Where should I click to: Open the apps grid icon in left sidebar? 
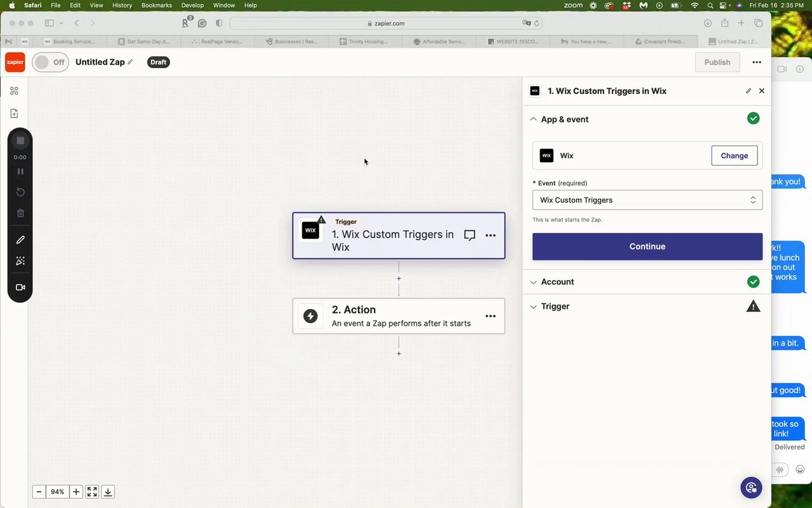(14, 91)
